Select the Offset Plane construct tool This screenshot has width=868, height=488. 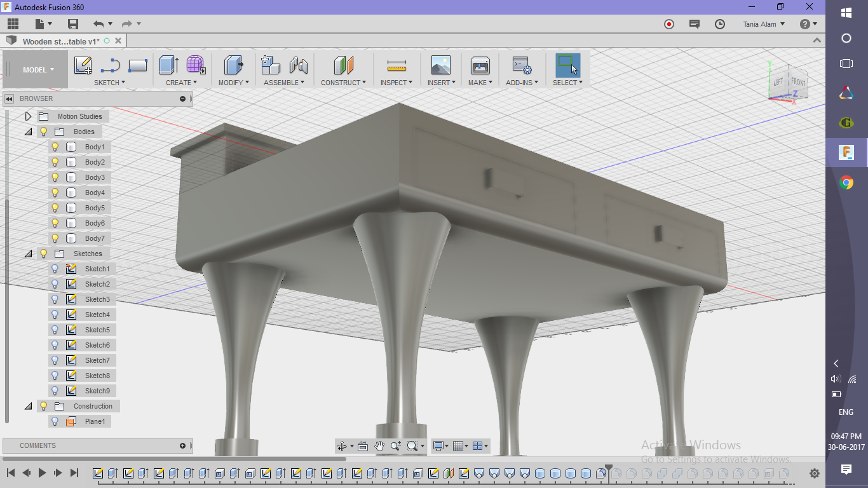click(x=343, y=65)
